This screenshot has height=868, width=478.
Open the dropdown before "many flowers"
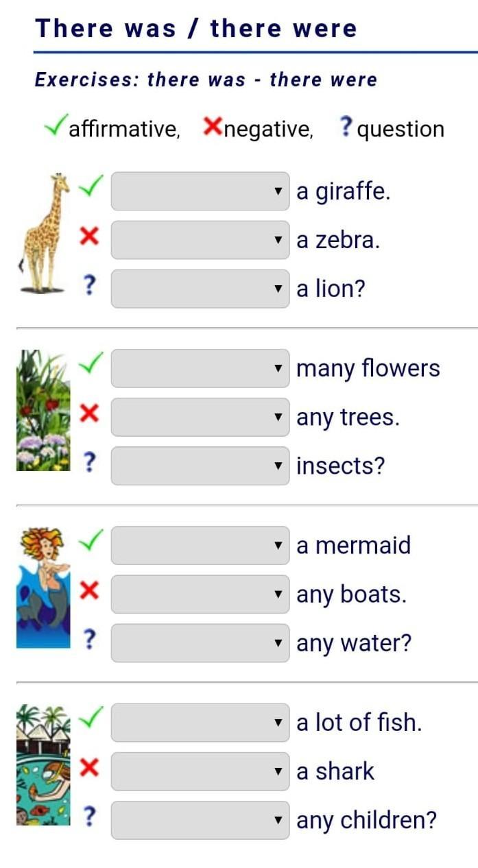pos(200,368)
